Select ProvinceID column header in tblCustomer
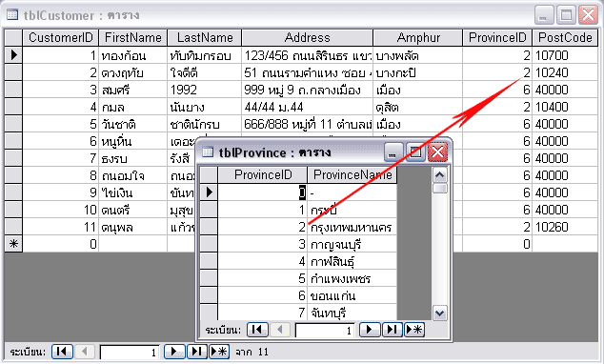604x364 pixels. (x=497, y=38)
